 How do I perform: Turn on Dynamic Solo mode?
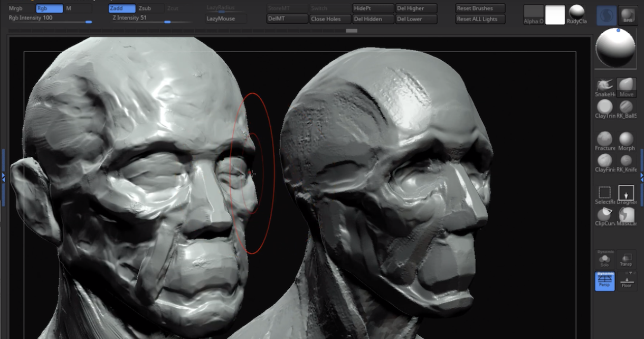click(x=604, y=260)
